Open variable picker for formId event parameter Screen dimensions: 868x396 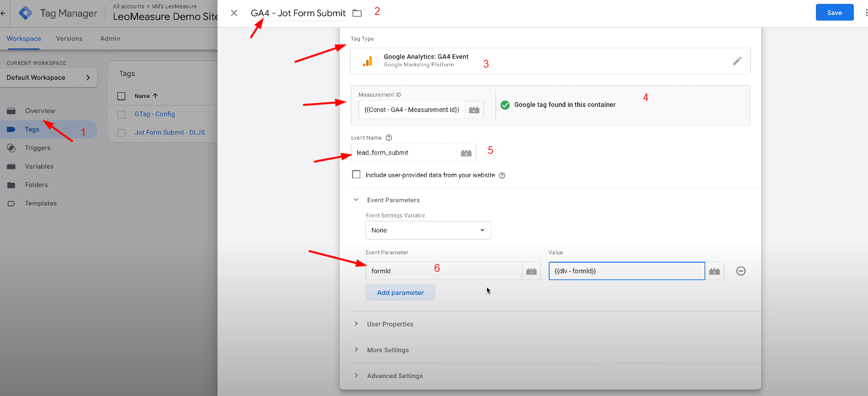click(531, 270)
